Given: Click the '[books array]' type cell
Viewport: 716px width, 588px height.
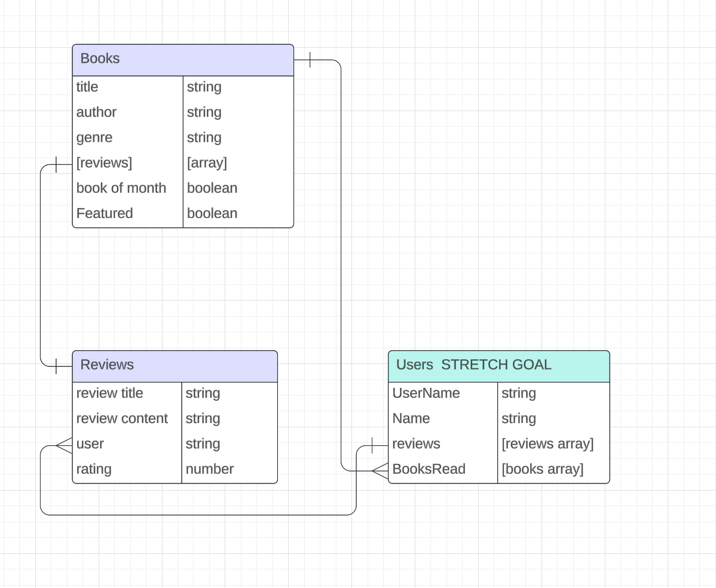Looking at the screenshot, I should click(x=543, y=469).
